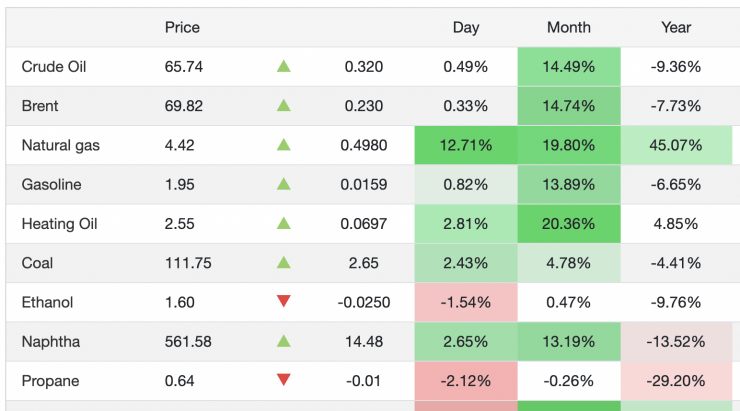Click the Gasoline row up arrow icon

tap(283, 184)
